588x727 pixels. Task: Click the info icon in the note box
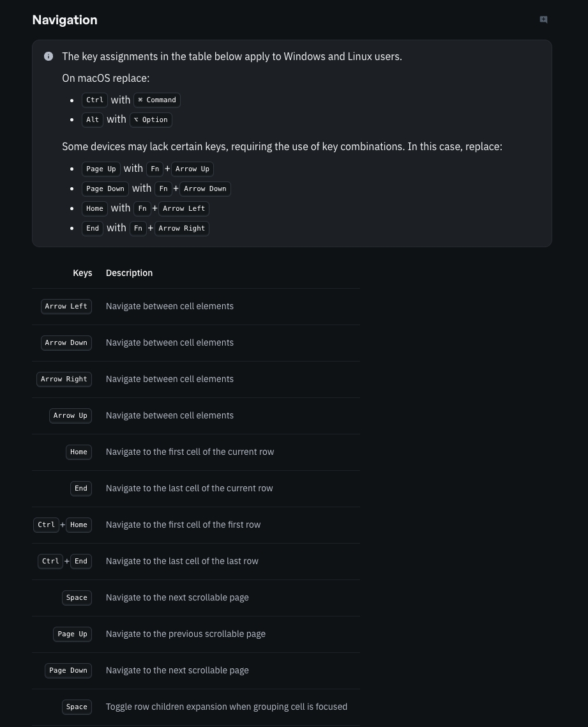pos(49,56)
